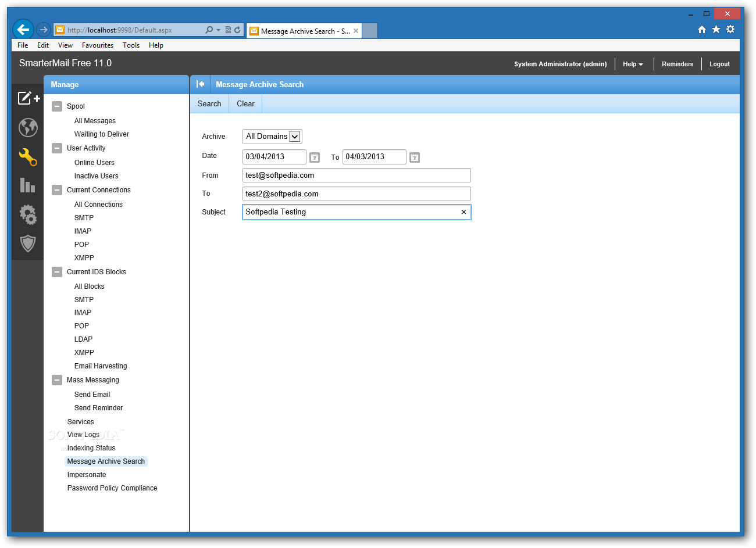Select All Connections

tap(98, 205)
